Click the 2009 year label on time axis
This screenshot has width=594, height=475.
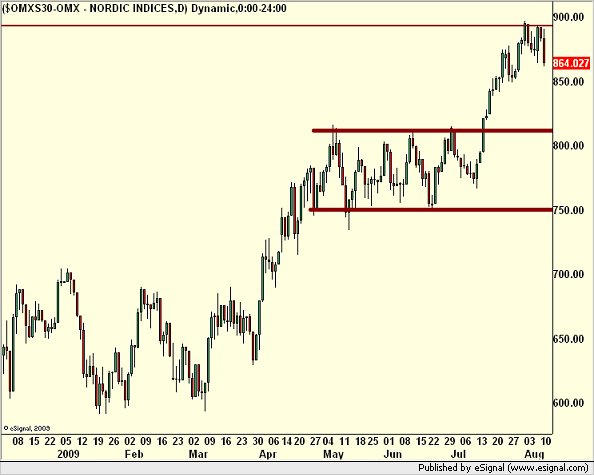pyautogui.click(x=69, y=454)
